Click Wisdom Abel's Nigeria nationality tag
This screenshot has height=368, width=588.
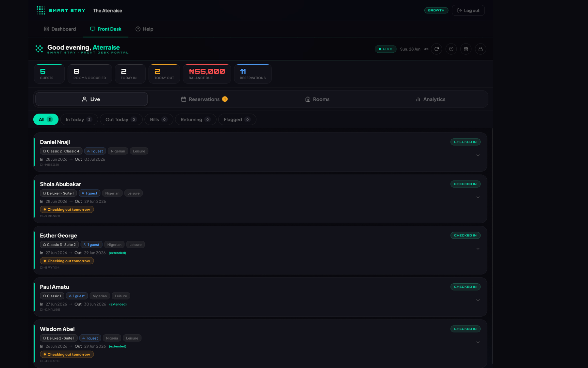point(112,338)
